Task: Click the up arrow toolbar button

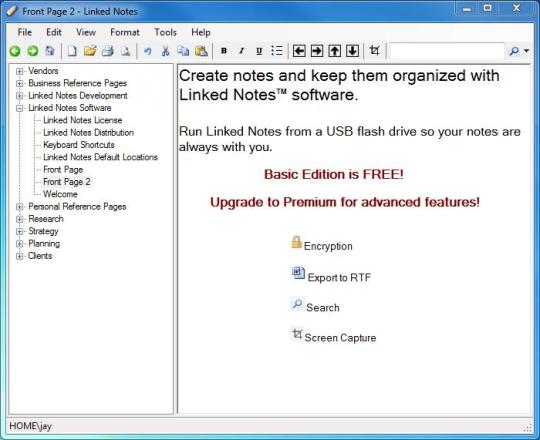Action: click(334, 51)
